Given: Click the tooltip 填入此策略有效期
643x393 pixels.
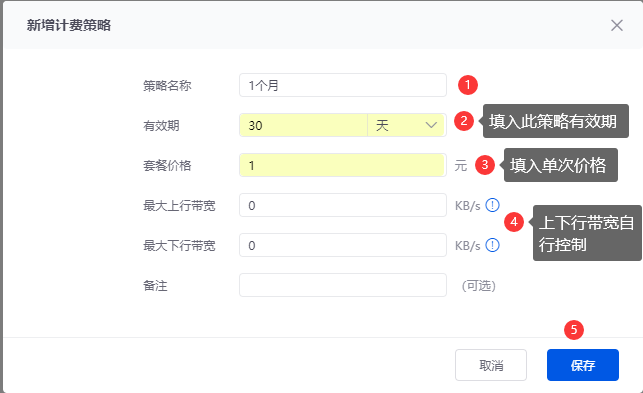Looking at the screenshot, I should point(555,121).
